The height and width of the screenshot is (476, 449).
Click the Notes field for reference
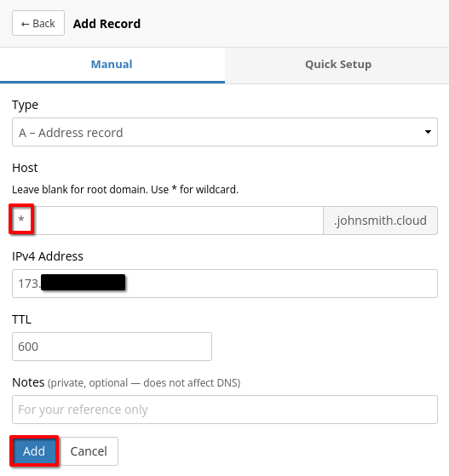(225, 410)
